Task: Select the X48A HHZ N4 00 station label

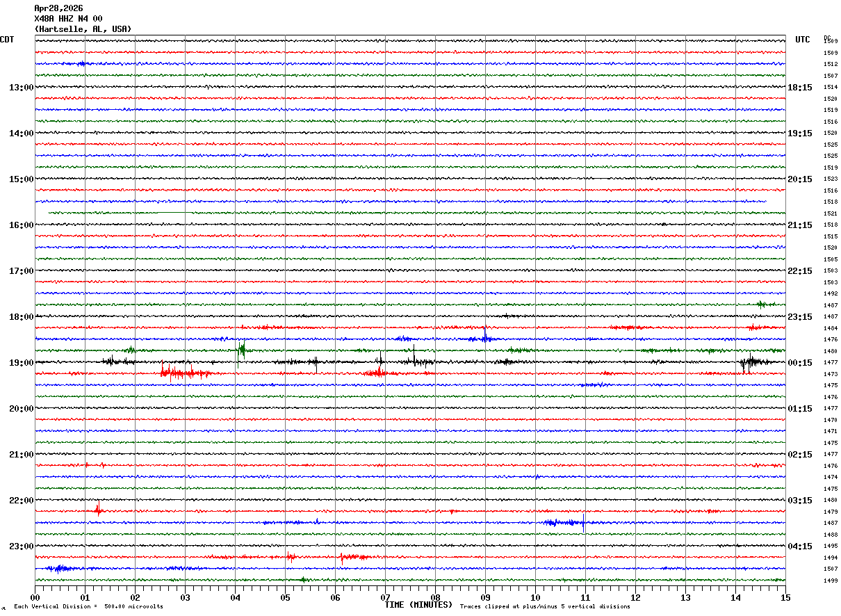Action: click(68, 19)
